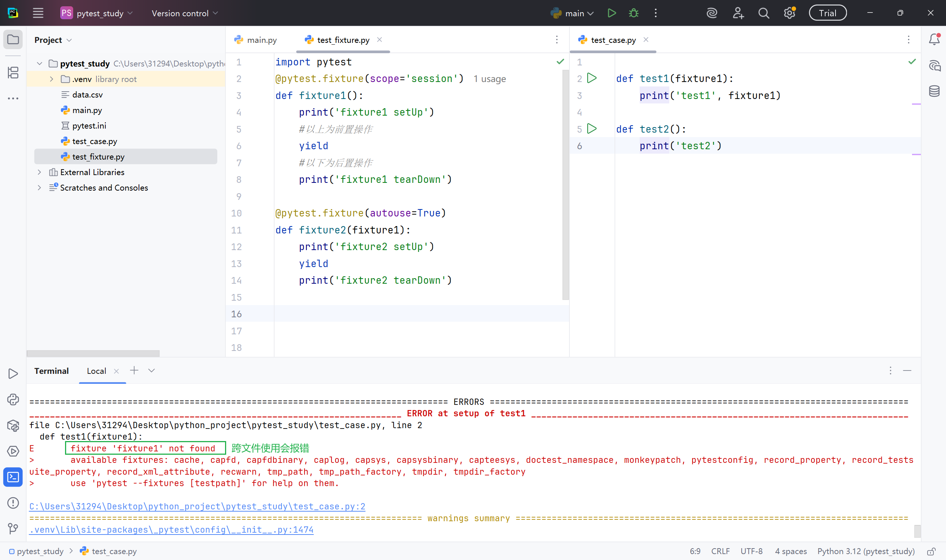Open the Database tool window icon
Viewport: 946px width, 560px height.
coord(934,91)
